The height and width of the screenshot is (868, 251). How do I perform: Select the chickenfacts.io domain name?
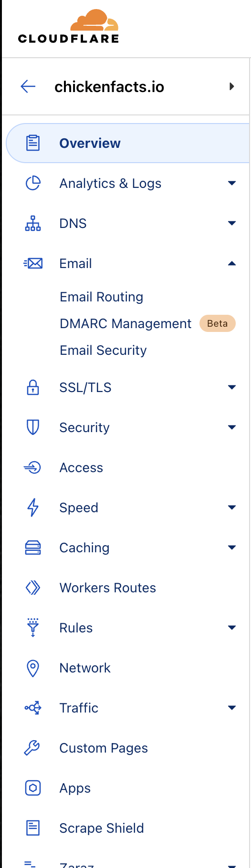point(109,87)
